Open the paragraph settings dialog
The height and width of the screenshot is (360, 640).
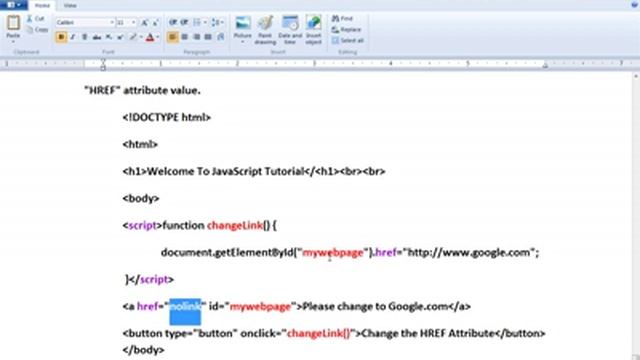(221, 37)
